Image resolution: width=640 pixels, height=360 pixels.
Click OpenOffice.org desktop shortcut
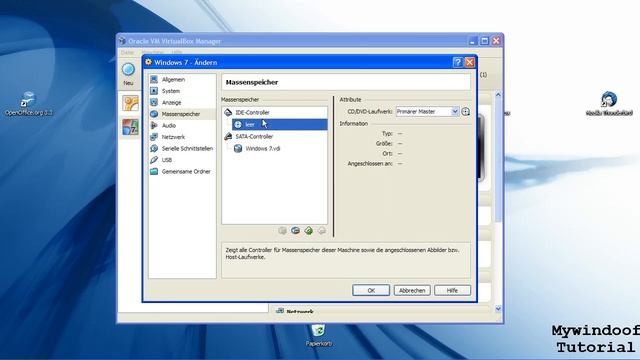point(29,104)
